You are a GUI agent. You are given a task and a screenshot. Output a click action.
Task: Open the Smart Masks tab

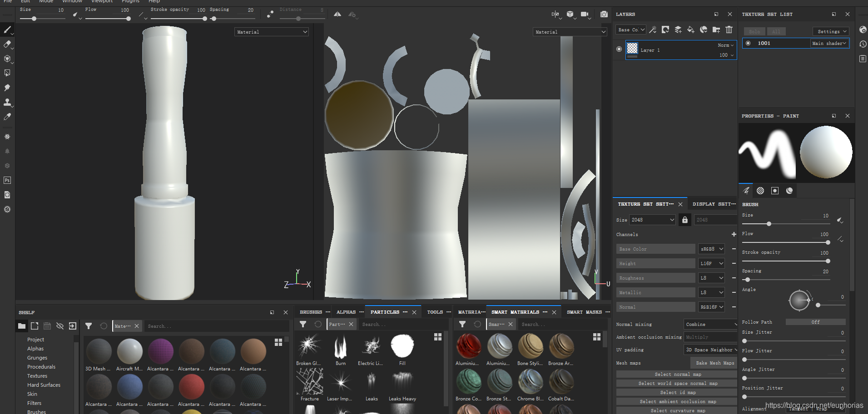584,312
